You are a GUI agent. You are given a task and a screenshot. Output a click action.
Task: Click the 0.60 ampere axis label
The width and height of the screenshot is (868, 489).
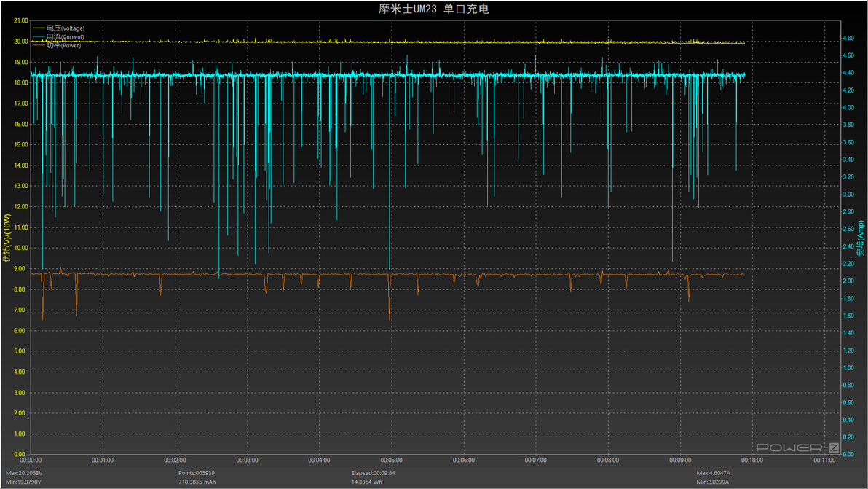[x=848, y=402]
